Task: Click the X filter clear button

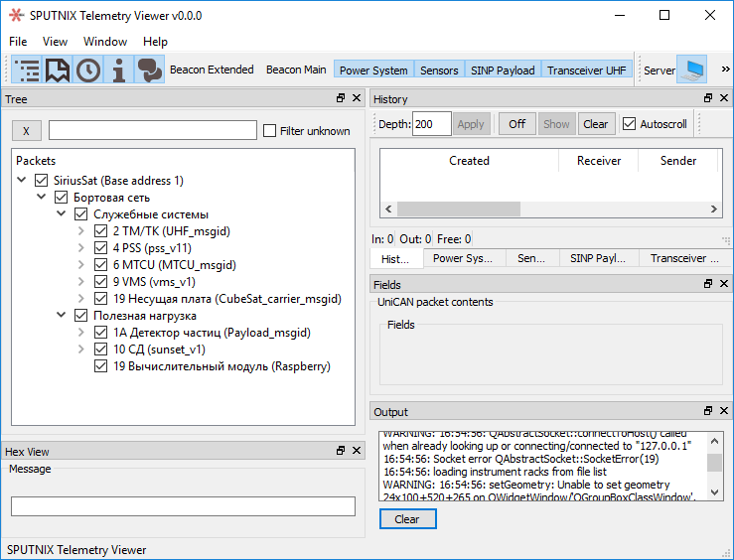Action: click(x=26, y=130)
